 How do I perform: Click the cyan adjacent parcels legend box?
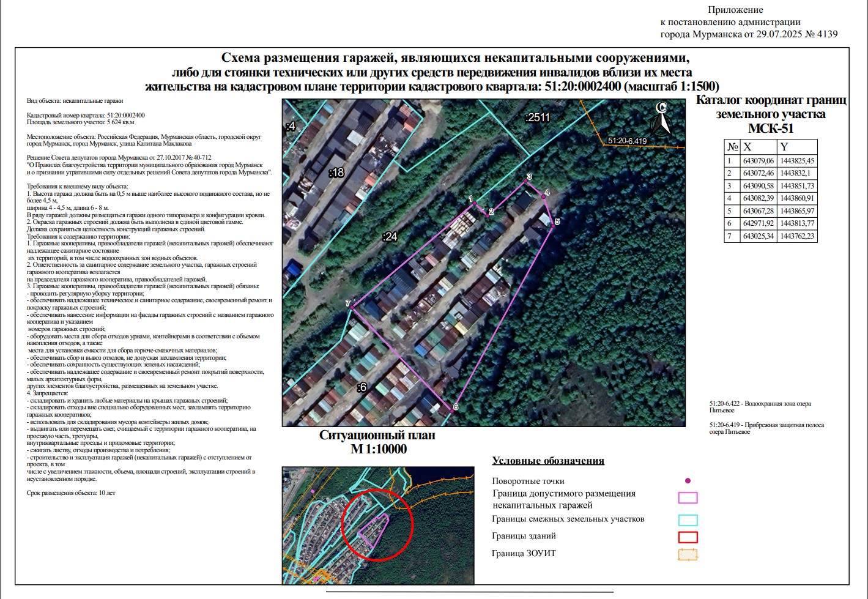[x=688, y=520]
